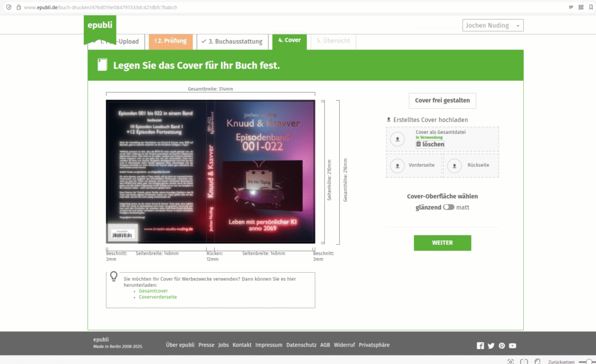This screenshot has height=364, width=596.
Task: Click the Rückseite upload icon
Action: tap(455, 166)
